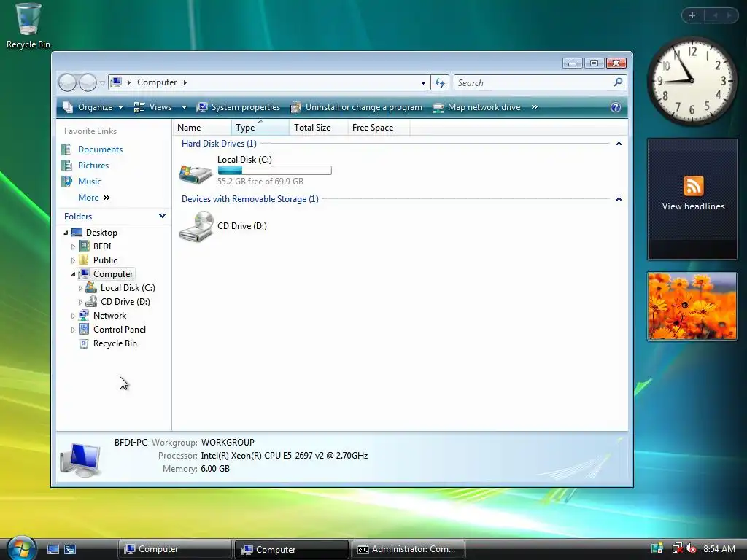Collapse the Desktop tree node

tap(66, 233)
